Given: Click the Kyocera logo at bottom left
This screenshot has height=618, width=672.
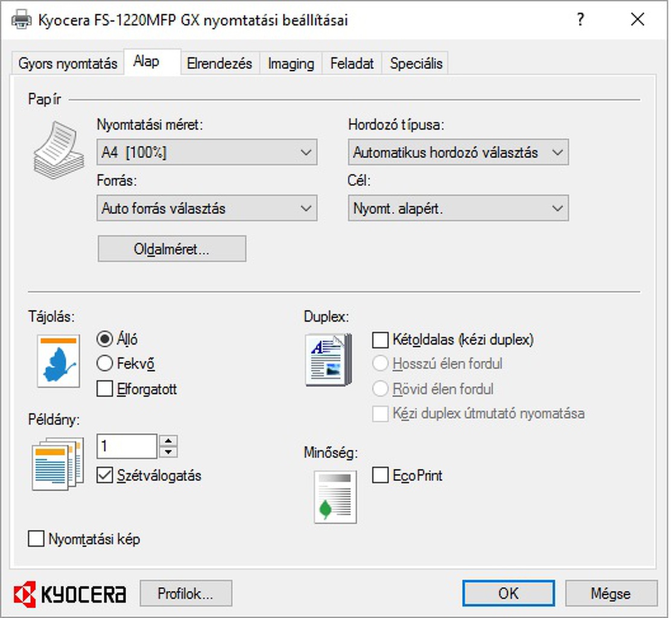Looking at the screenshot, I should coord(70,593).
